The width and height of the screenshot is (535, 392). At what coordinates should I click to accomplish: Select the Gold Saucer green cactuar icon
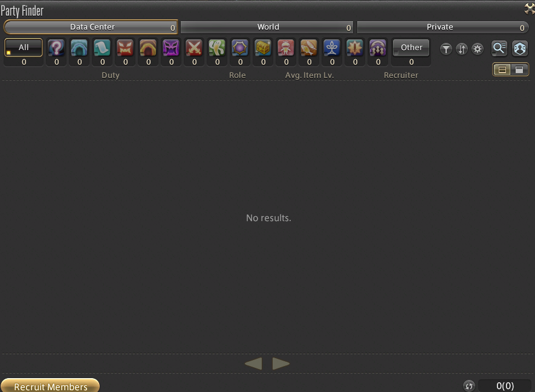(x=217, y=47)
